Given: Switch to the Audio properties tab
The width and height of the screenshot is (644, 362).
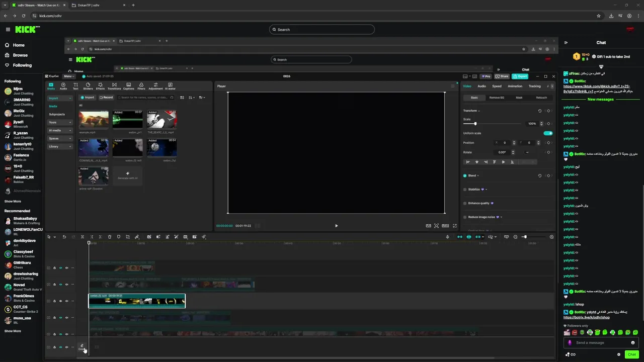Looking at the screenshot, I should 481,86.
